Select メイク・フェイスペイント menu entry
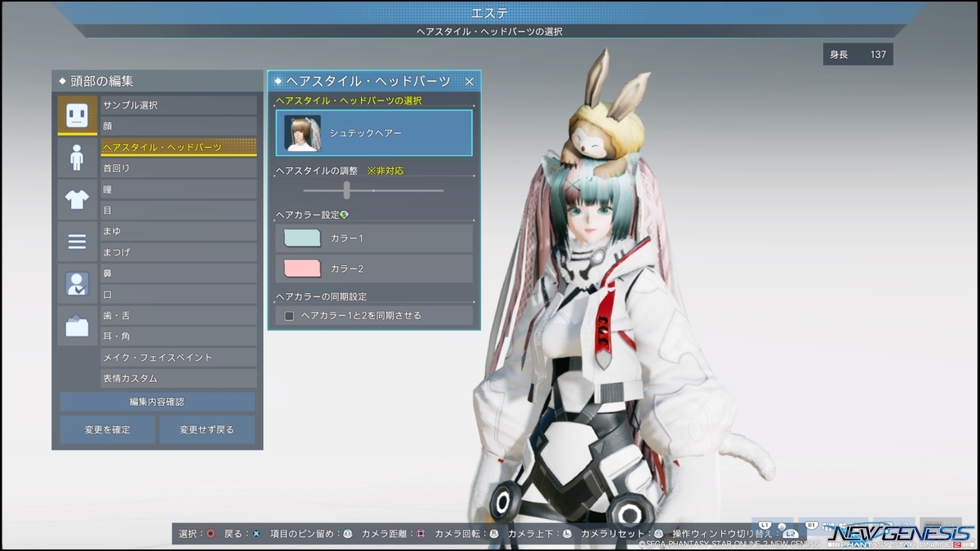Viewport: 980px width, 551px height. coord(178,358)
